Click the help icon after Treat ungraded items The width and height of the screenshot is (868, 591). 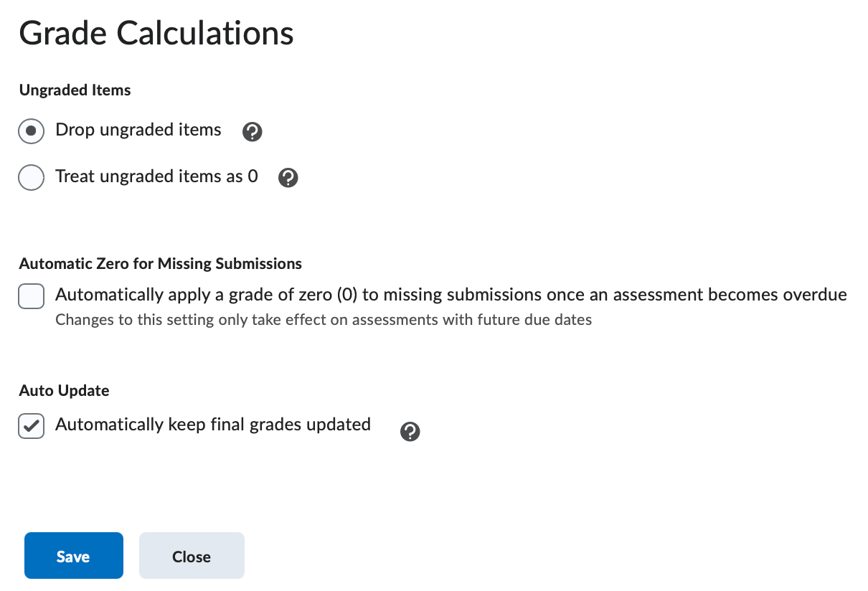288,177
